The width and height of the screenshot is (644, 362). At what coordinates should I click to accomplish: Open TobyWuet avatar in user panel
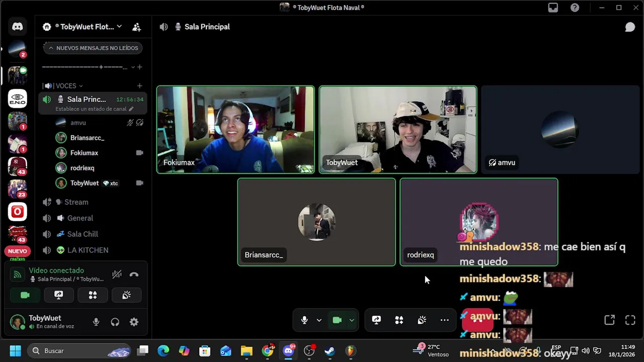pyautogui.click(x=18, y=322)
